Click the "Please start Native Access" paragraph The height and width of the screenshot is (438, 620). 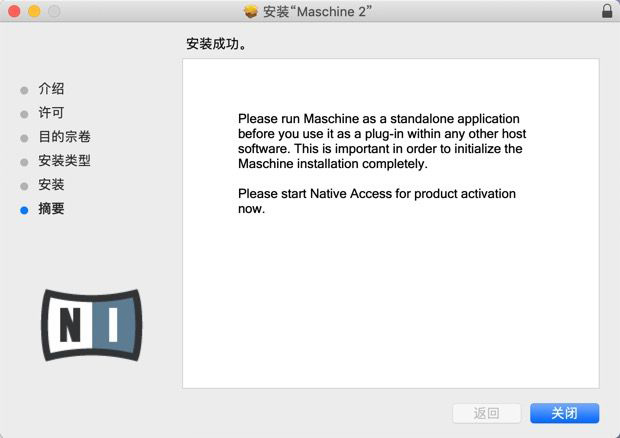coord(377,201)
